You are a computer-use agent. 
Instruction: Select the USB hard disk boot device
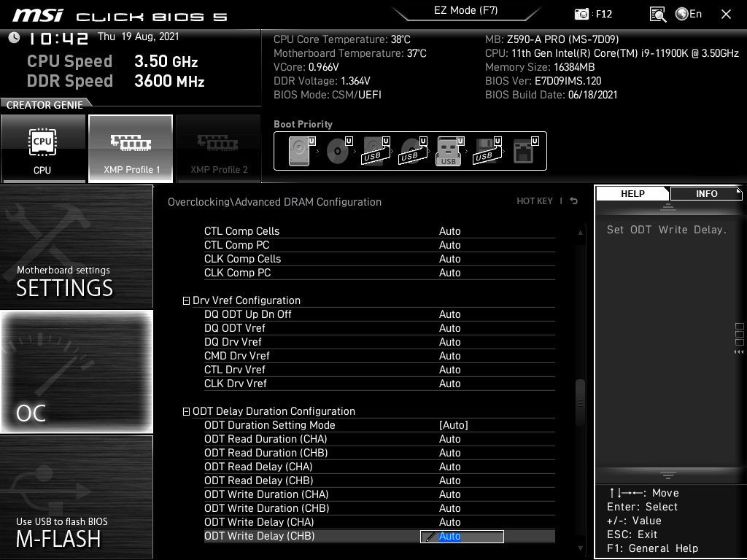[376, 152]
